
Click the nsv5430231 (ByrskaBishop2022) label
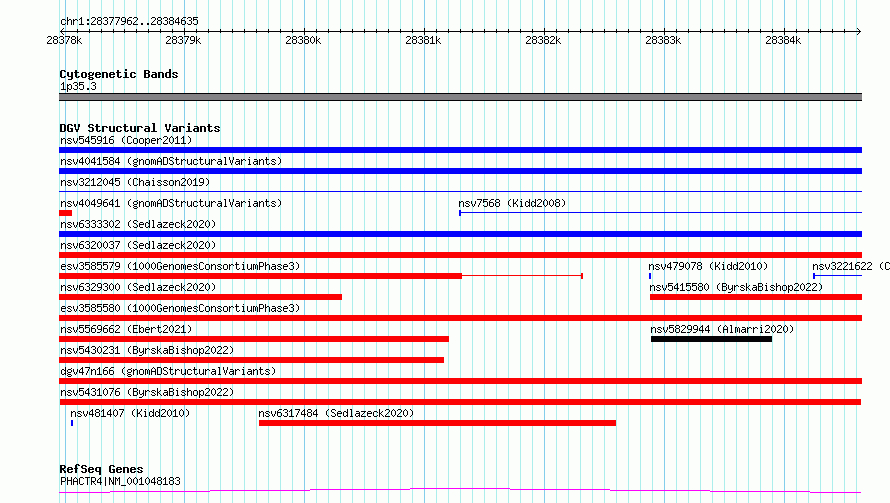coord(147,350)
